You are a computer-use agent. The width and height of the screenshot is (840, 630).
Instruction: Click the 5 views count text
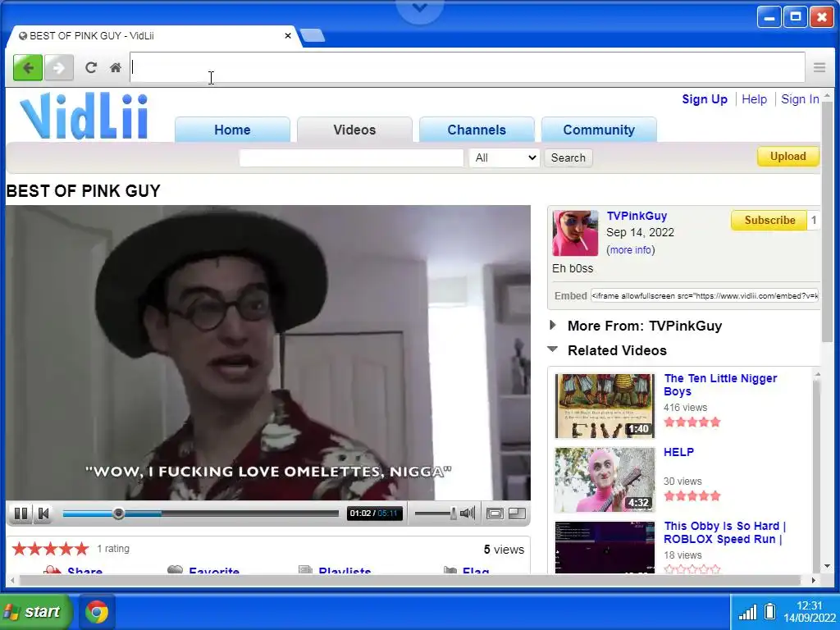click(x=504, y=550)
